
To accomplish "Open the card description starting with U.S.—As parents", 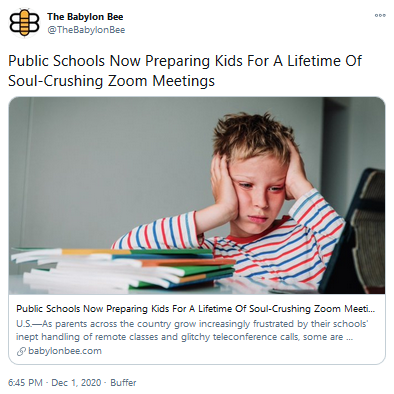I will (x=192, y=330).
